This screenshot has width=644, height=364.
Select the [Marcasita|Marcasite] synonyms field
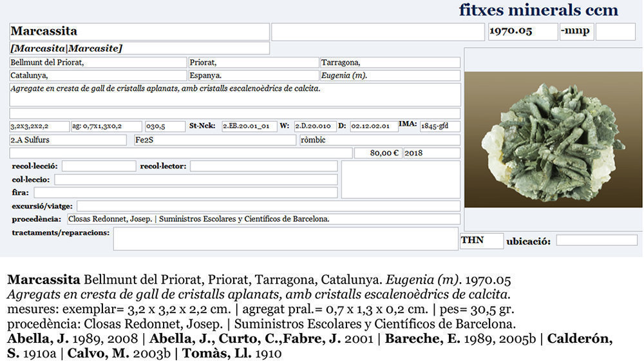(x=139, y=48)
